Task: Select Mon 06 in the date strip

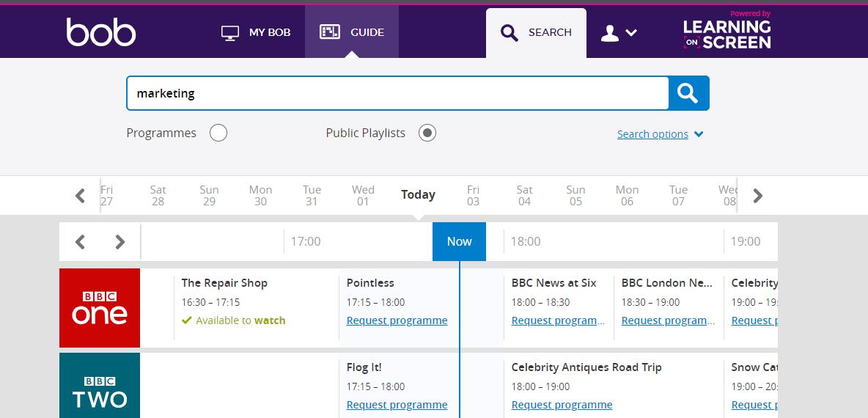Action: pyautogui.click(x=628, y=196)
